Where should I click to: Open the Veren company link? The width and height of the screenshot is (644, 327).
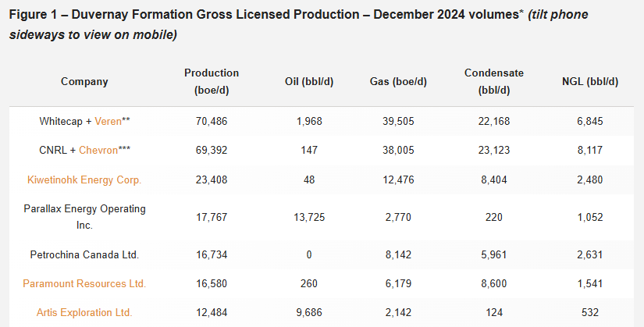pyautogui.click(x=108, y=121)
